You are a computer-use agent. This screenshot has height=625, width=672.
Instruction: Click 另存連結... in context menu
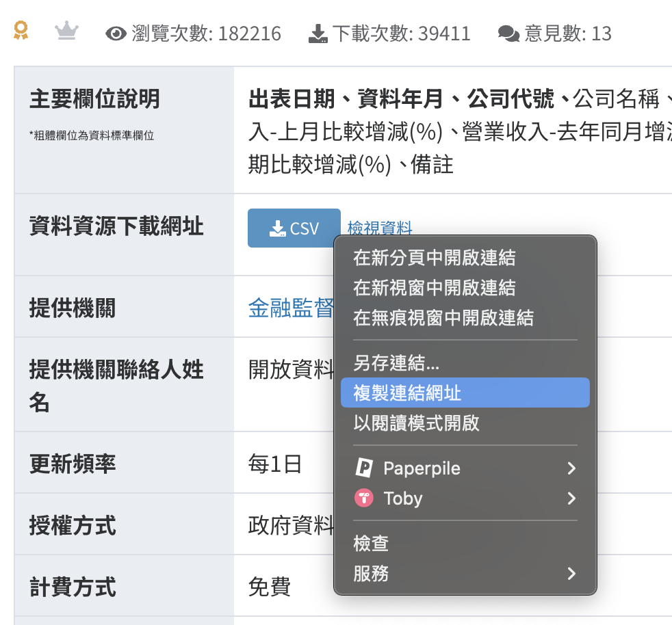point(396,362)
